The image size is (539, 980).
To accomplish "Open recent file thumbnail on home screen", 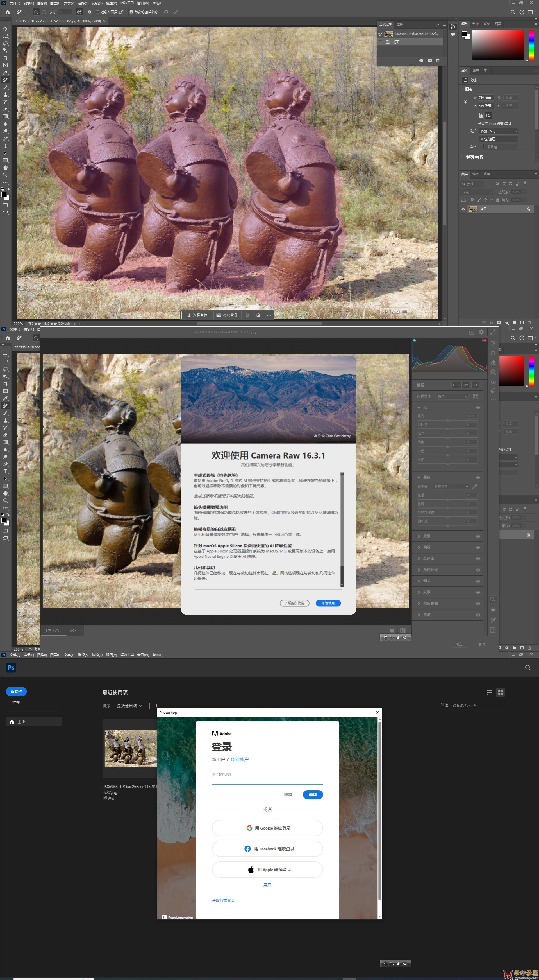I will (x=130, y=748).
